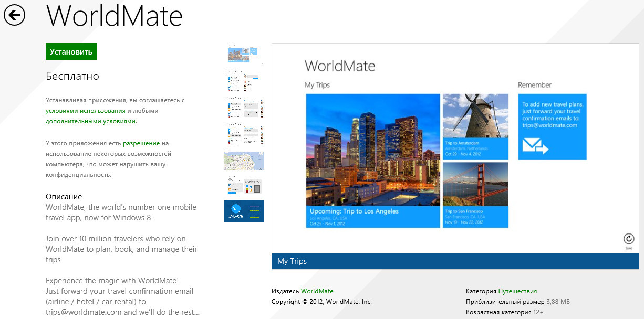
Task: Select the sixth screenshot thumbnail with tablet
Action: (244, 185)
